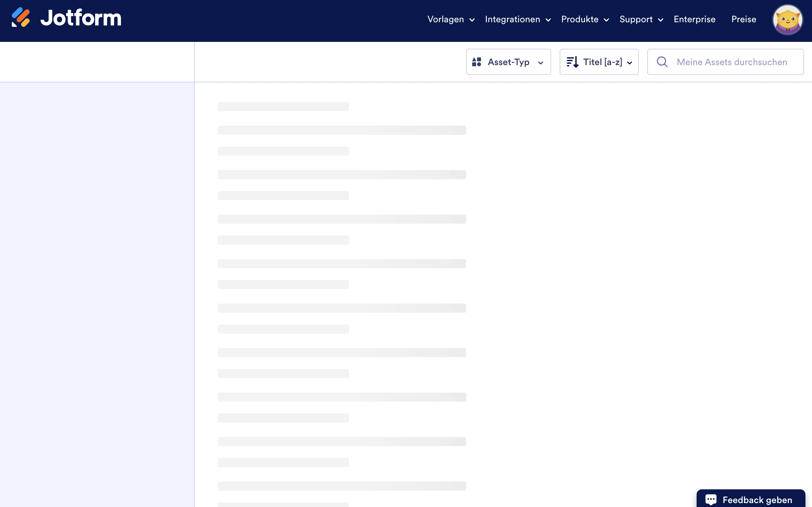Click the Feedback geben button

click(751, 499)
